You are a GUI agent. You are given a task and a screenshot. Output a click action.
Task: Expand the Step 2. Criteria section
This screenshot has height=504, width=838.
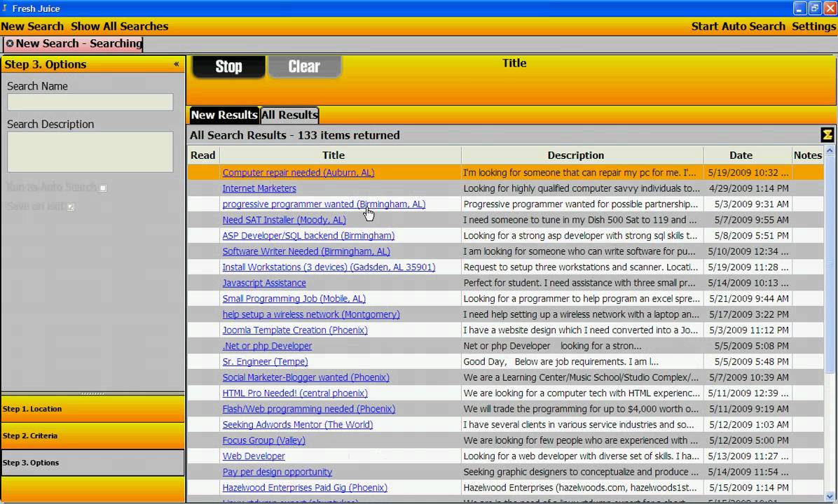[93, 435]
